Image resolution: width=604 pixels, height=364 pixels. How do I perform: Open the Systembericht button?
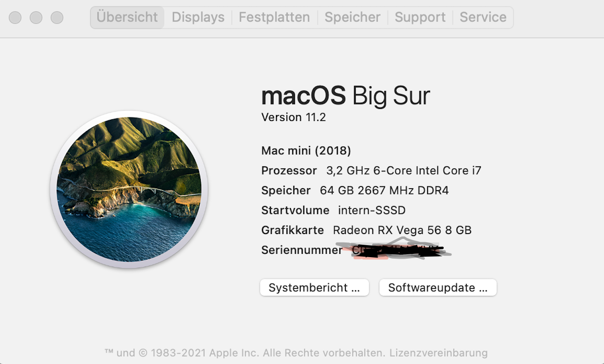[314, 288]
